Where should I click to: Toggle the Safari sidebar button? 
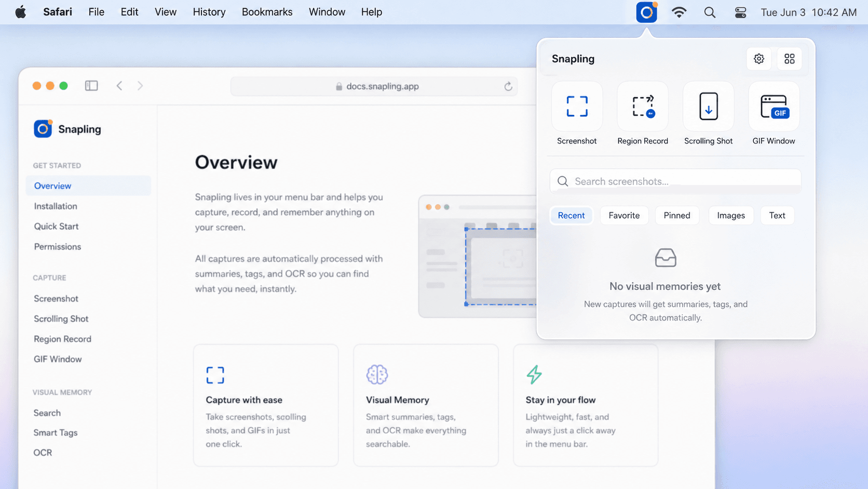91,86
